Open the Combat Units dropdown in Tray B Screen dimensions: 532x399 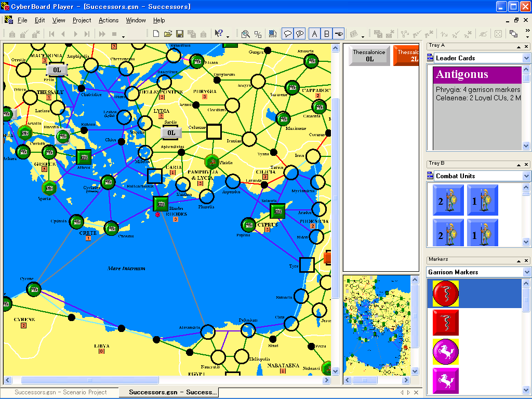click(x=526, y=176)
